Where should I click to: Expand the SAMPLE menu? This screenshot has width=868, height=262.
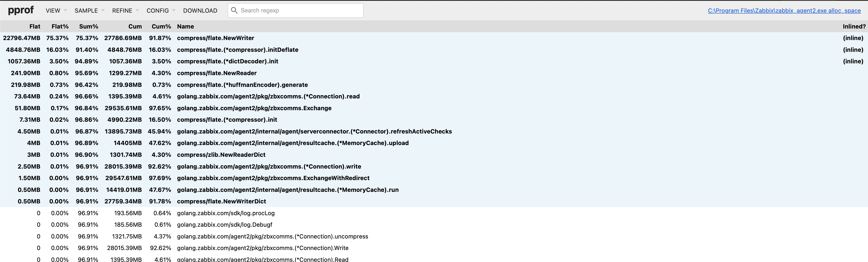point(90,10)
